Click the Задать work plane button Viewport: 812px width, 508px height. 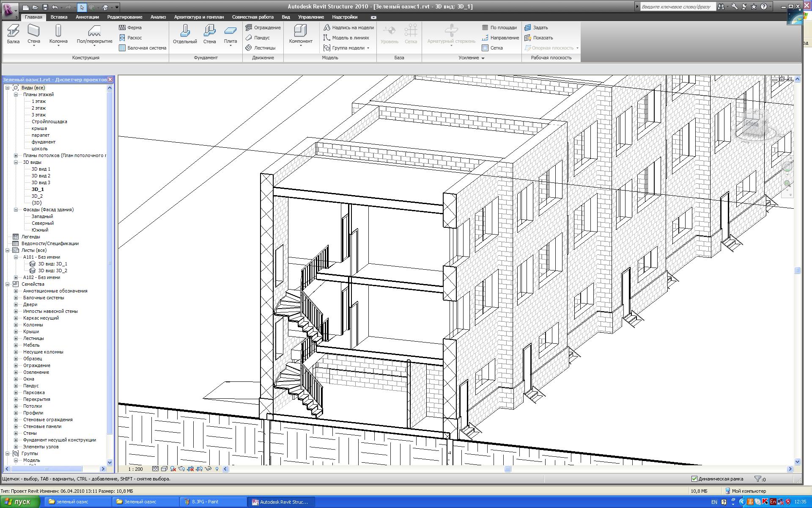click(x=536, y=28)
